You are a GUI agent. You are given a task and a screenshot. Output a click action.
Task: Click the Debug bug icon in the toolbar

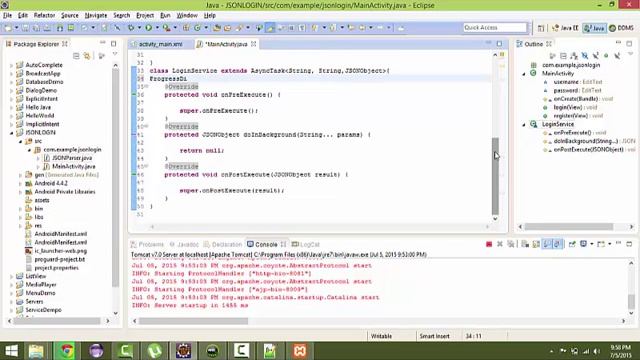tap(131, 28)
